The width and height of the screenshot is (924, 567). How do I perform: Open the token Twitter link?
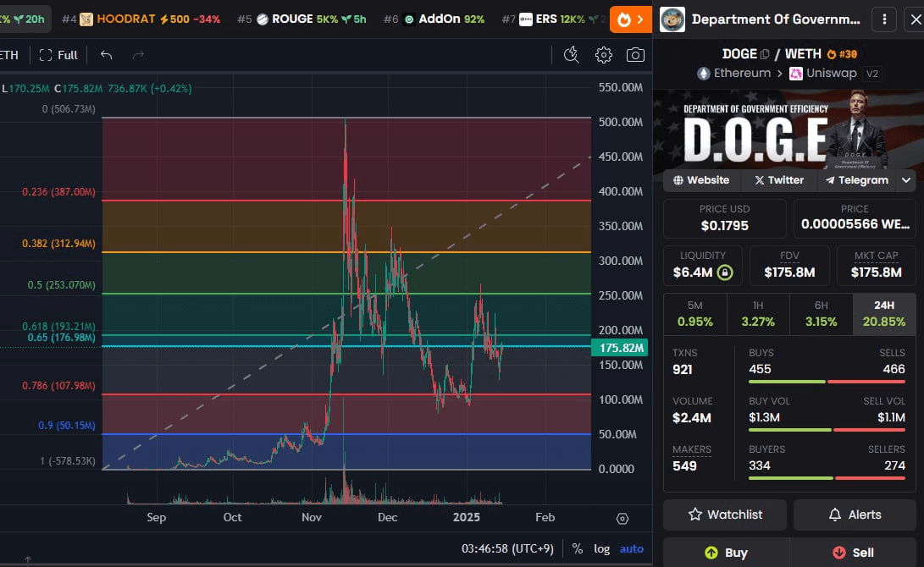[x=779, y=180]
